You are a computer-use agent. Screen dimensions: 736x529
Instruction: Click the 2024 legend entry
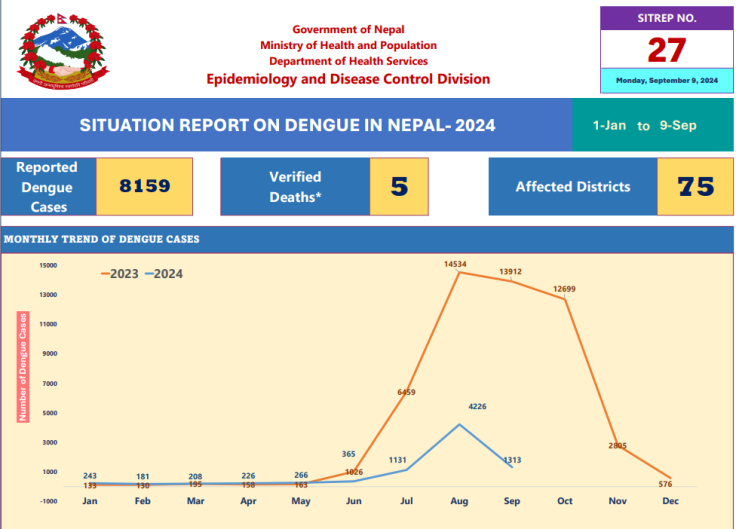click(164, 274)
